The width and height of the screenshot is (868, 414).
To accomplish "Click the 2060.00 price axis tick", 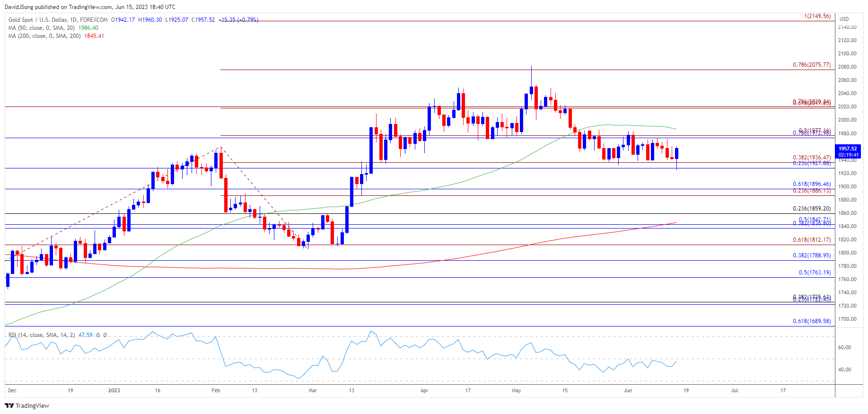I will (847, 80).
